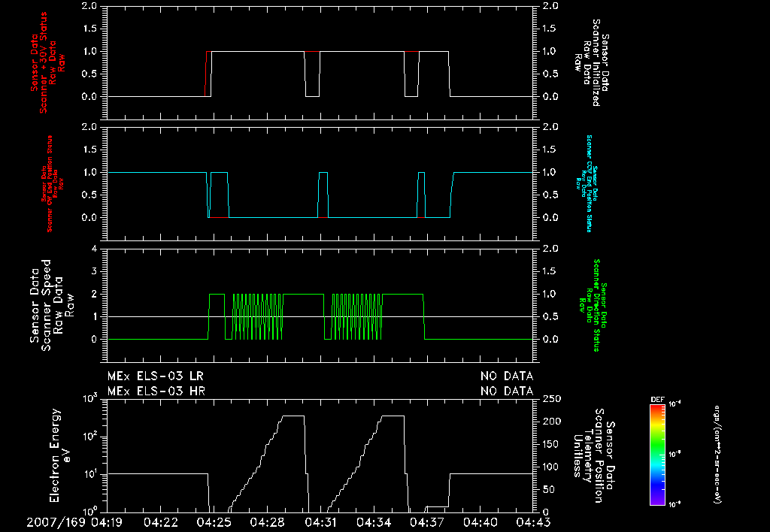770x532 pixels.
Task: Click the 04:37 time axis label
Action: pyautogui.click(x=427, y=522)
